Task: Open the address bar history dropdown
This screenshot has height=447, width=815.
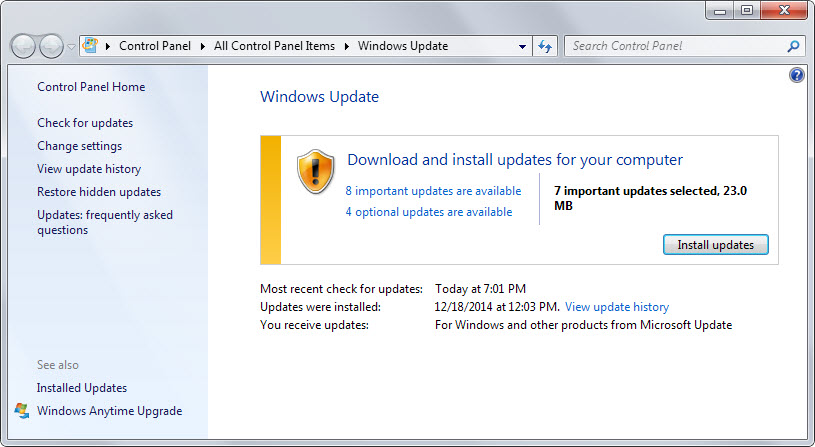Action: click(522, 46)
